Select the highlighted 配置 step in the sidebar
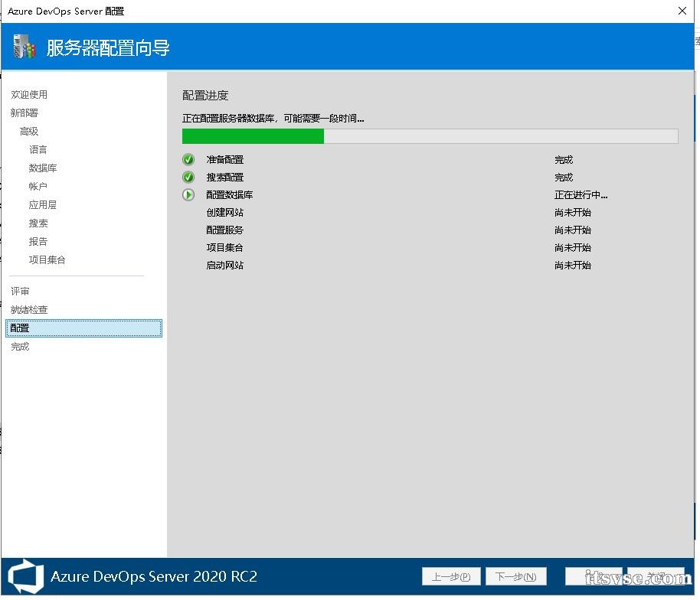The width and height of the screenshot is (700, 600). click(x=84, y=328)
